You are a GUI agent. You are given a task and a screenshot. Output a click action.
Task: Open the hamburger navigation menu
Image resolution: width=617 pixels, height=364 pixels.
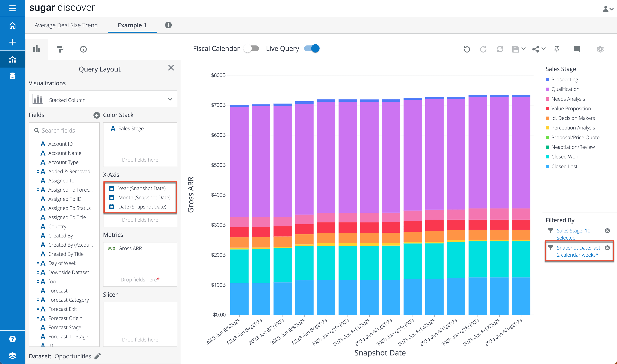point(12,8)
